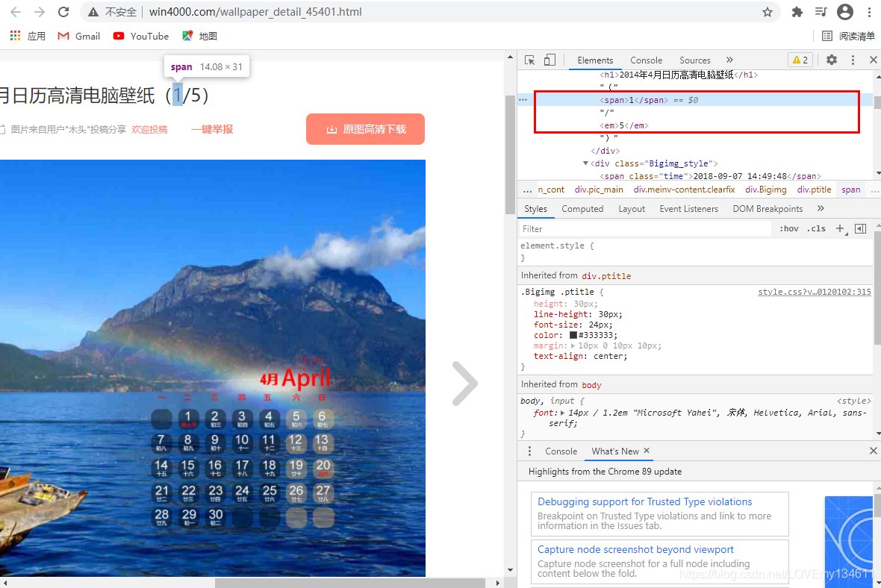Toggle computed styles sidebar icon
The height and width of the screenshot is (588, 881).
[860, 228]
